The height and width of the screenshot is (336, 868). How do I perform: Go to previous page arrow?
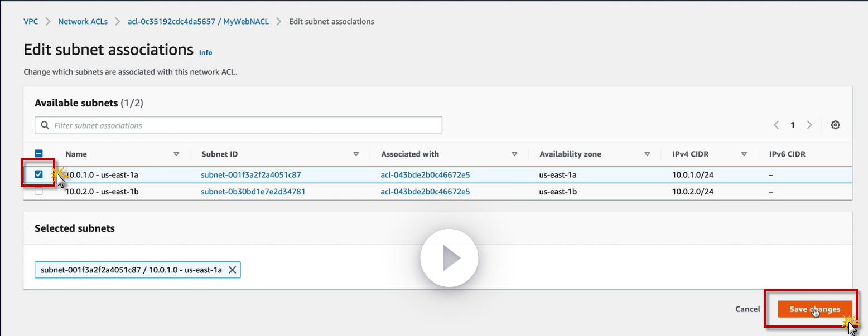(x=776, y=125)
